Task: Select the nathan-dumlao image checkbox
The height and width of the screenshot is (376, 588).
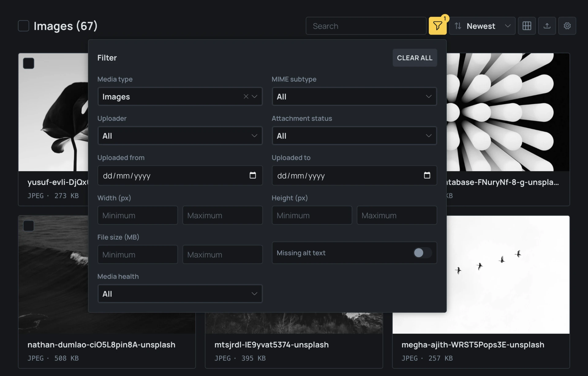Action: pyautogui.click(x=28, y=226)
